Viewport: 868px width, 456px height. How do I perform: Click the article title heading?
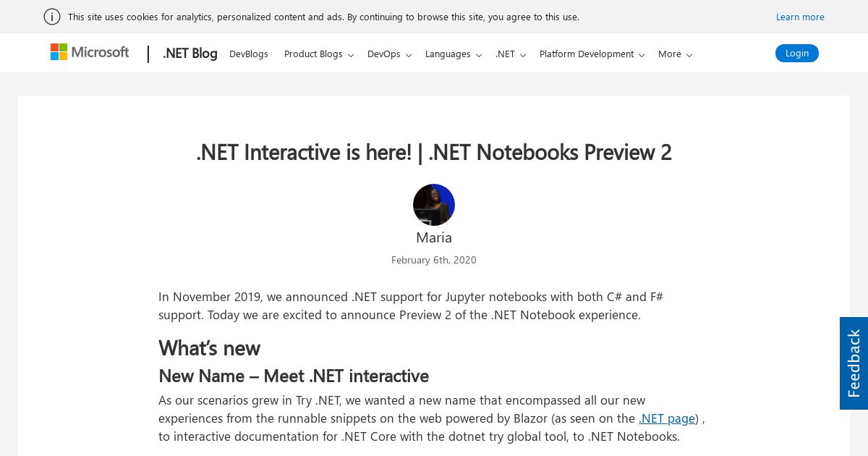pyautogui.click(x=434, y=152)
